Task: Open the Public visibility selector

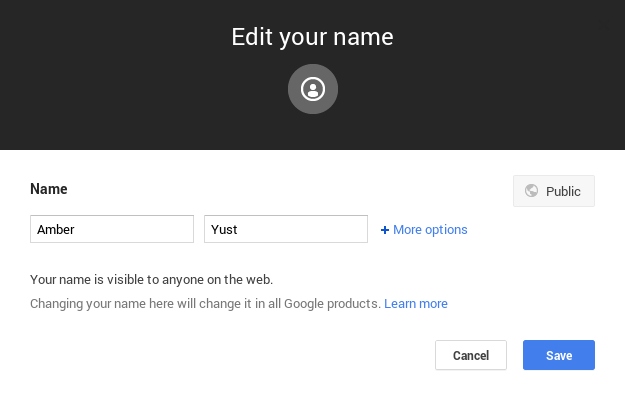Action: click(x=554, y=191)
